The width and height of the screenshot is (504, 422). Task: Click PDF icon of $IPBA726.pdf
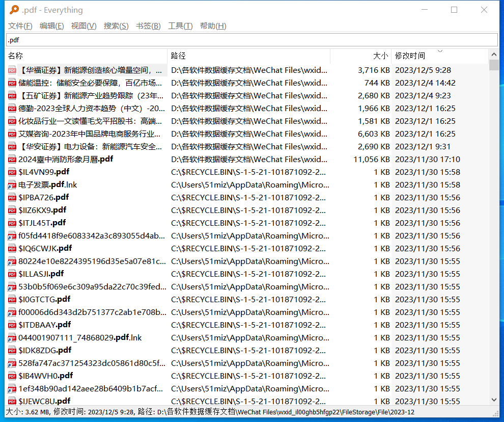12,198
